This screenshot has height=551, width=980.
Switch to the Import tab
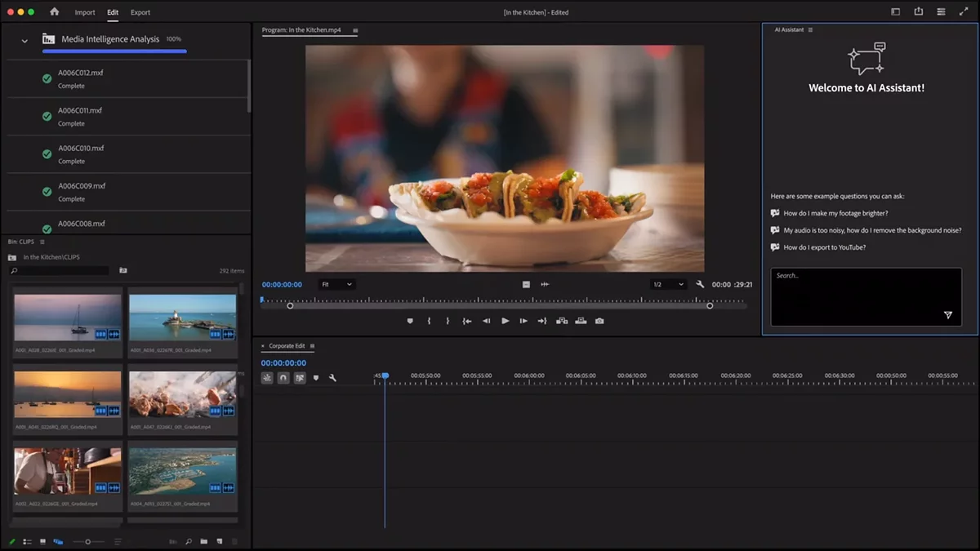click(x=85, y=12)
